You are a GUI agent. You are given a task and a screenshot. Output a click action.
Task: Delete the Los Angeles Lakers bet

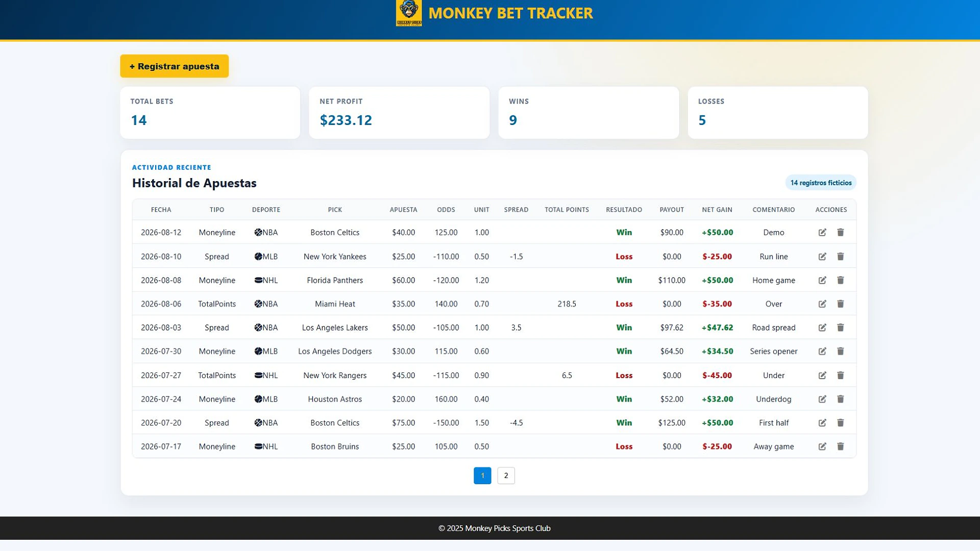click(x=841, y=328)
